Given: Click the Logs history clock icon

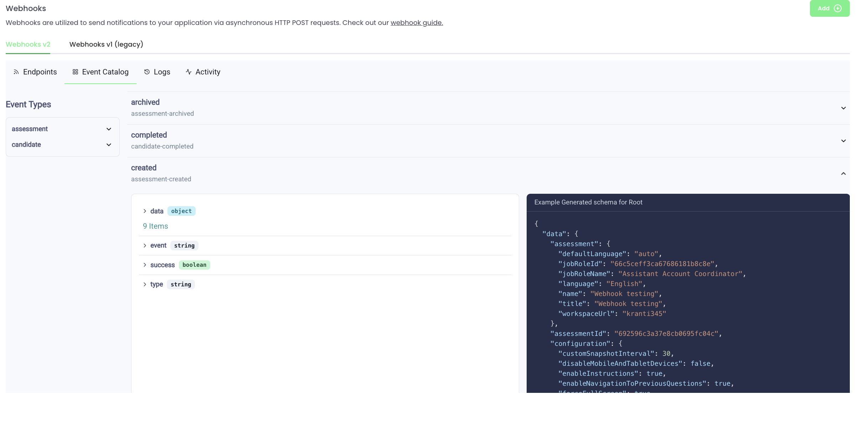Looking at the screenshot, I should [147, 72].
